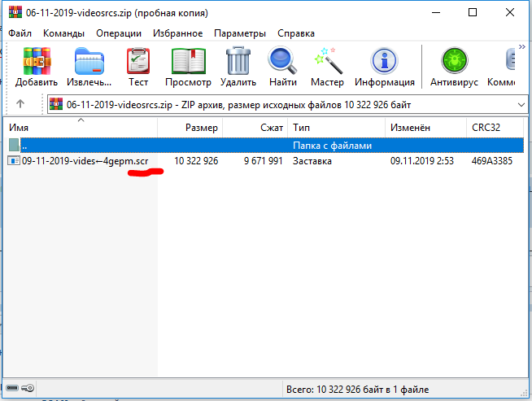Minimize the WinRAR window
The width and height of the screenshot is (532, 401).
pyautogui.click(x=436, y=12)
